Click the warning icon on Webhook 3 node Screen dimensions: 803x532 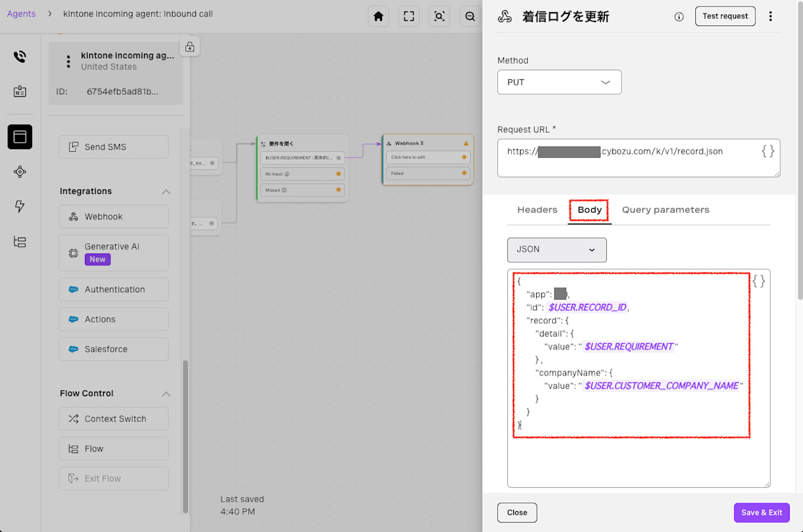466,143
